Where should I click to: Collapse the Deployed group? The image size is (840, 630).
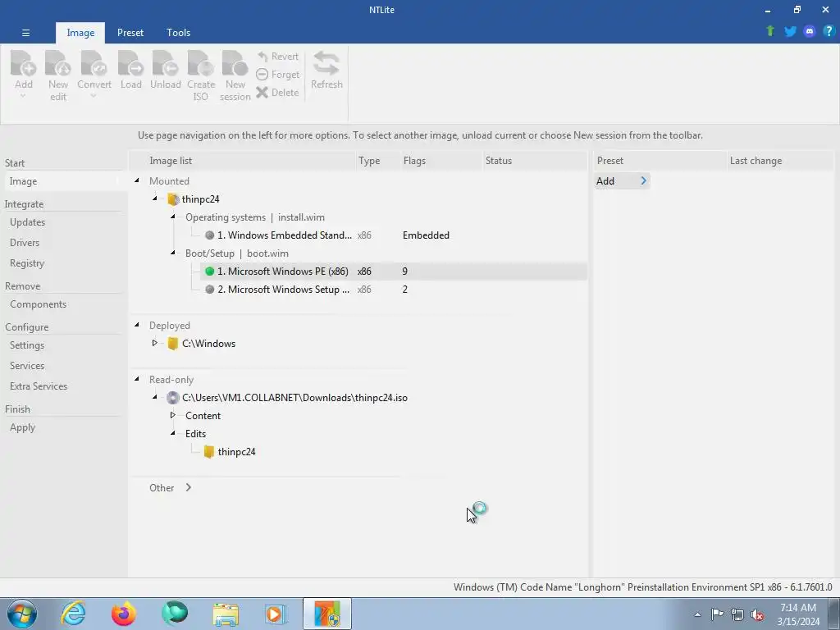point(137,325)
